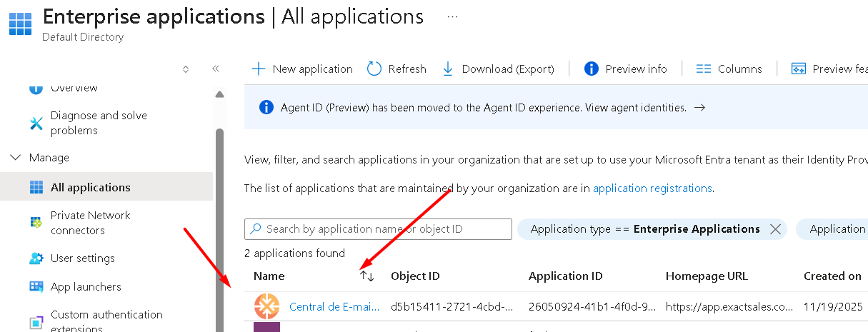868x332 pixels.
Task: Click the Refresh circular arrow icon
Action: tap(374, 69)
